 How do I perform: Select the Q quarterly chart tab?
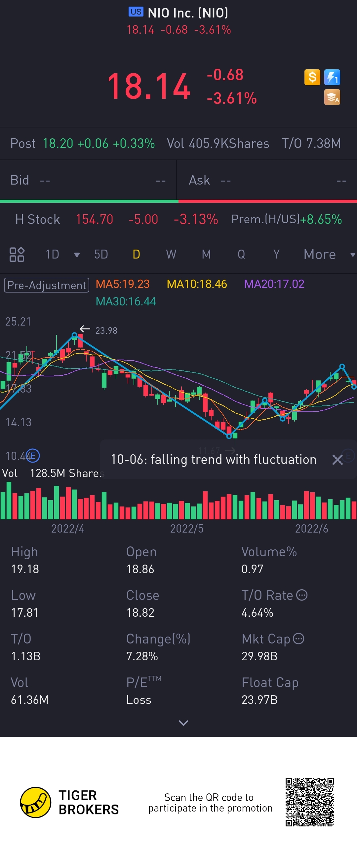(241, 255)
